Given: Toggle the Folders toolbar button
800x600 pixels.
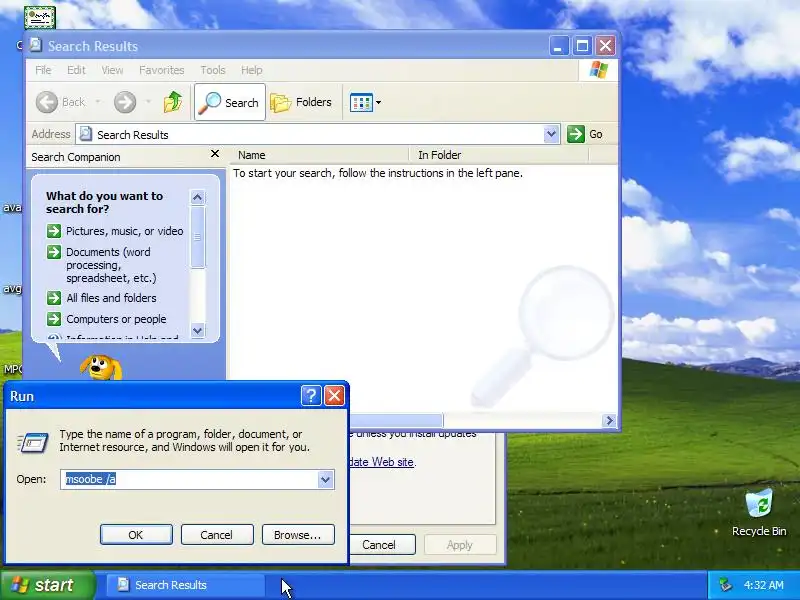Looking at the screenshot, I should click(x=301, y=102).
